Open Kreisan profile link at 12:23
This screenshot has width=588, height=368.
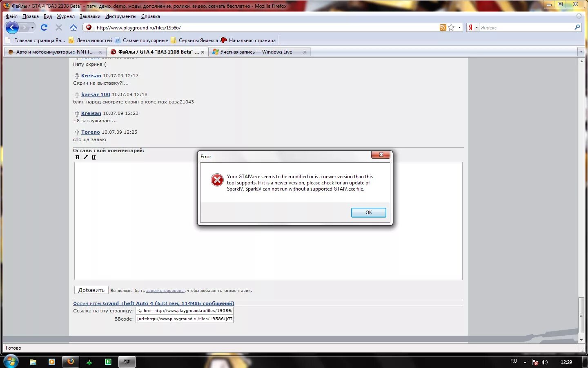pyautogui.click(x=91, y=113)
